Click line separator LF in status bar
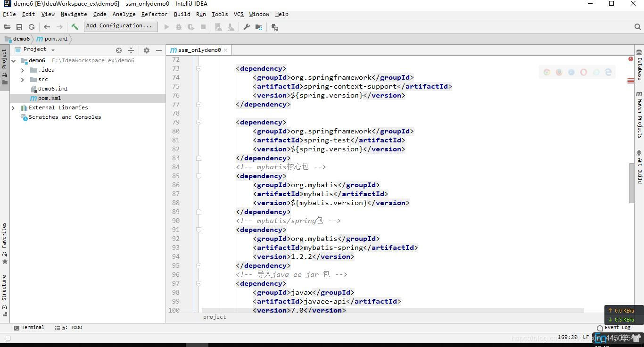 point(586,338)
